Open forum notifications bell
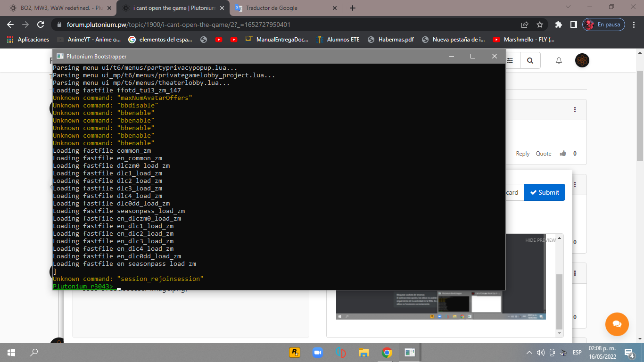The height and width of the screenshot is (362, 644). coord(559,60)
